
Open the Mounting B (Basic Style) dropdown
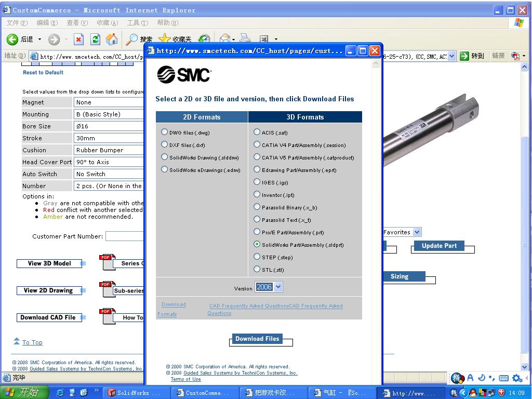coord(108,114)
